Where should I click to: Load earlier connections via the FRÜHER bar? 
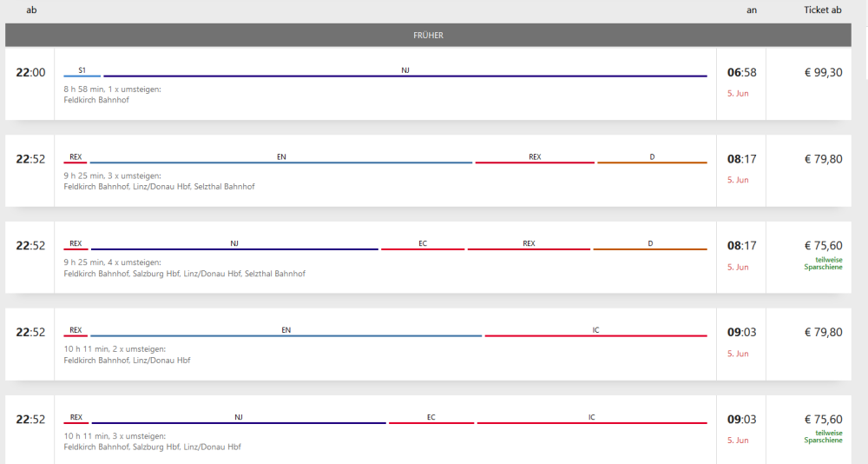tap(428, 36)
